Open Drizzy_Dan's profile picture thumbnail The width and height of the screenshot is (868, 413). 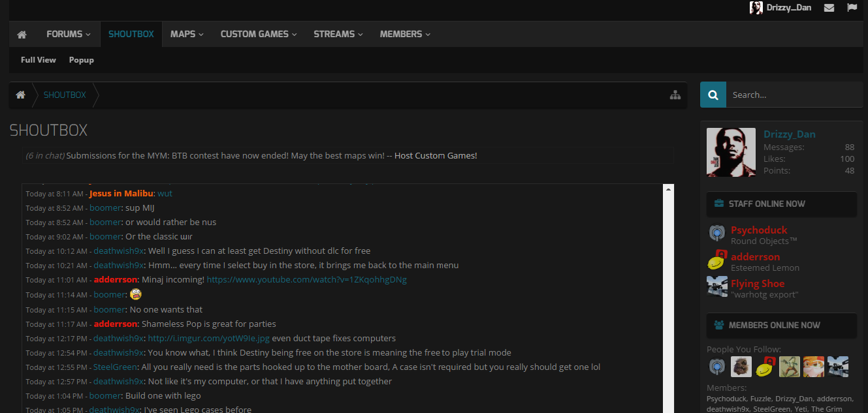point(731,152)
